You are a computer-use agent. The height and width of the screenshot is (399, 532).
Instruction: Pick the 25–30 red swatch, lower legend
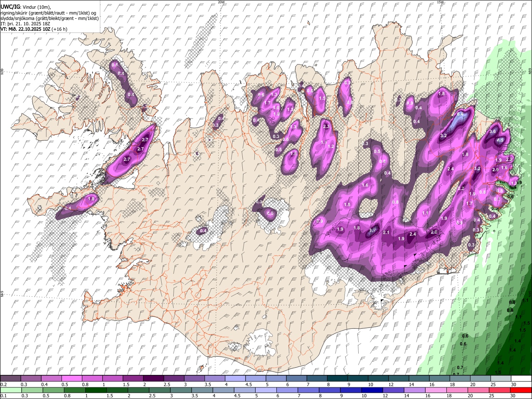499,390
